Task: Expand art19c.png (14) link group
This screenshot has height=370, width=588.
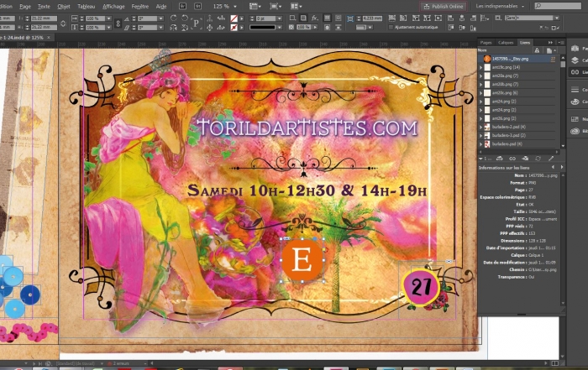Action: (x=481, y=67)
